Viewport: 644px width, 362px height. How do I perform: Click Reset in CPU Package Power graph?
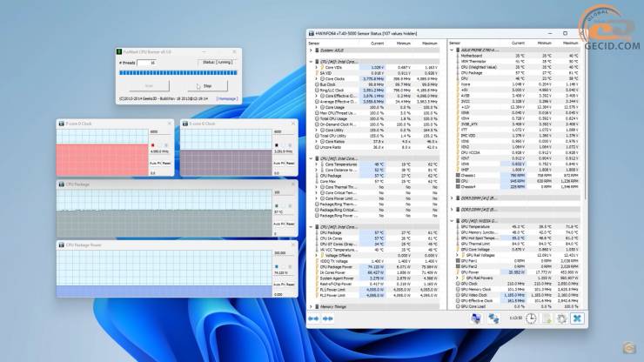(x=291, y=285)
